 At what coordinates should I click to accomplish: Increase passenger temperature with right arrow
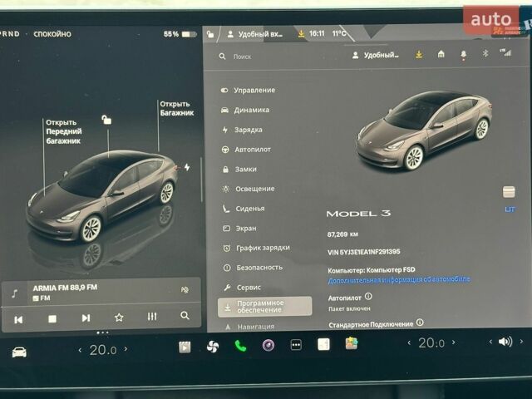pos(454,342)
